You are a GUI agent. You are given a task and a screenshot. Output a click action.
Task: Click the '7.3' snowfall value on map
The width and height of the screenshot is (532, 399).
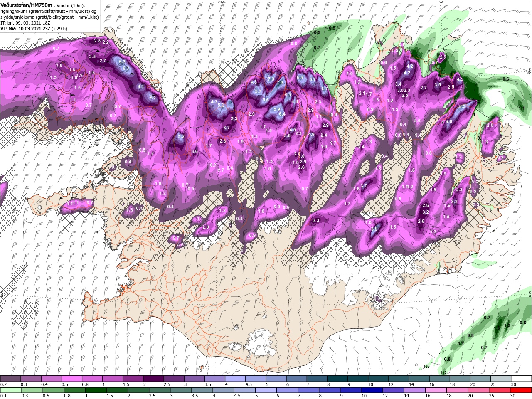[271, 79]
